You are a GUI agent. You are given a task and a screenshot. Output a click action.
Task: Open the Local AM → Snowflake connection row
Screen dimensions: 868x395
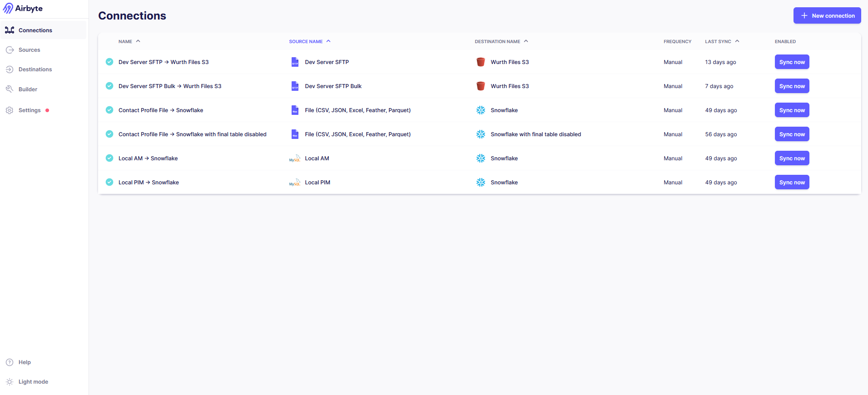click(x=148, y=158)
